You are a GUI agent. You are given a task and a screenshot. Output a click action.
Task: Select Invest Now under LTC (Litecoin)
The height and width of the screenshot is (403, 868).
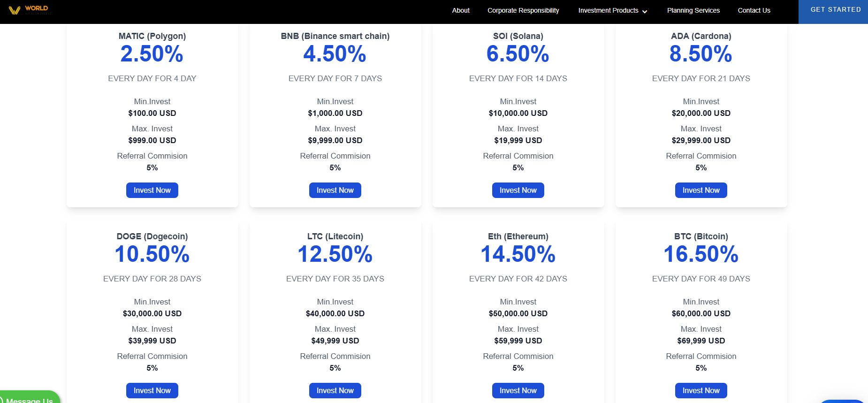[335, 390]
